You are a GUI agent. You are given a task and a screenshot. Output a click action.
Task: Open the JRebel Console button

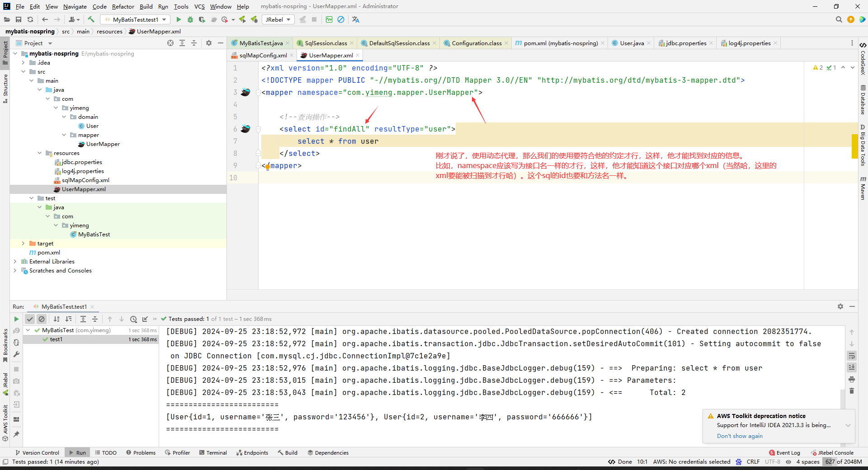click(x=832, y=452)
